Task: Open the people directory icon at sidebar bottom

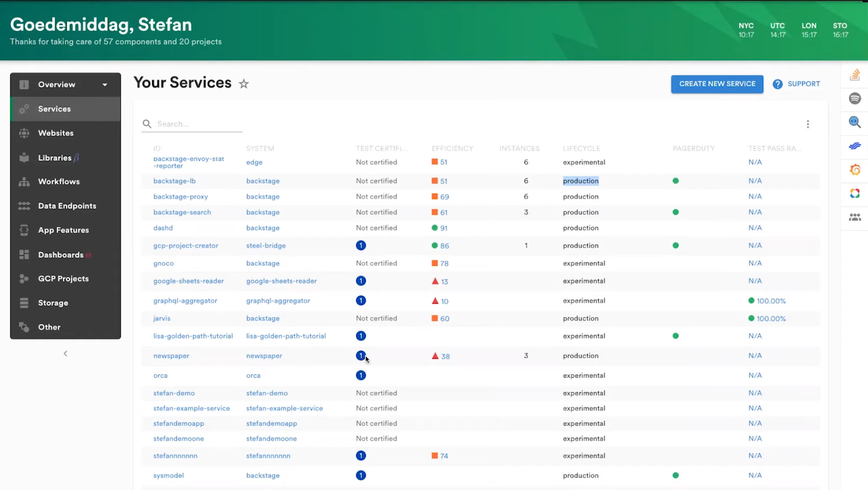Action: click(x=855, y=217)
